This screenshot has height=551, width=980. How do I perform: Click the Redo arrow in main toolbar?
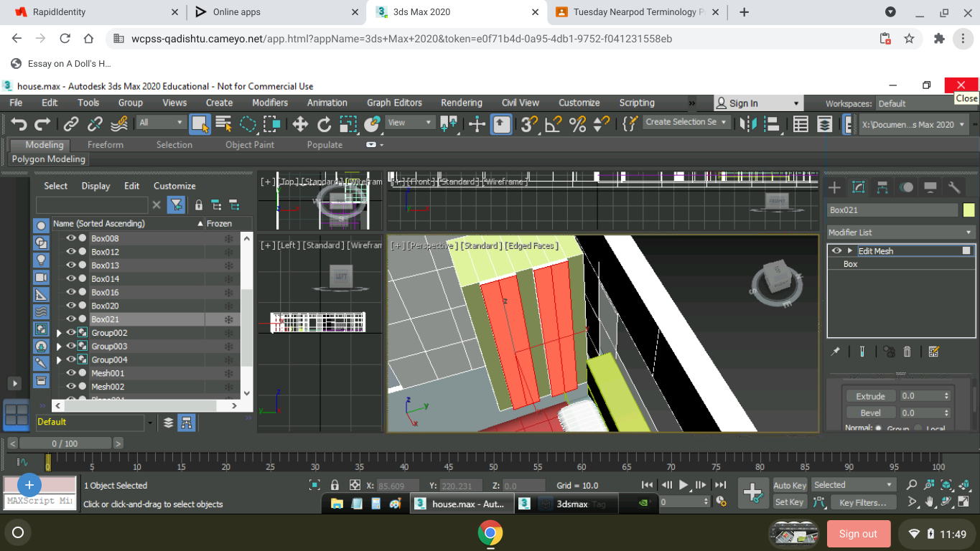(x=42, y=124)
